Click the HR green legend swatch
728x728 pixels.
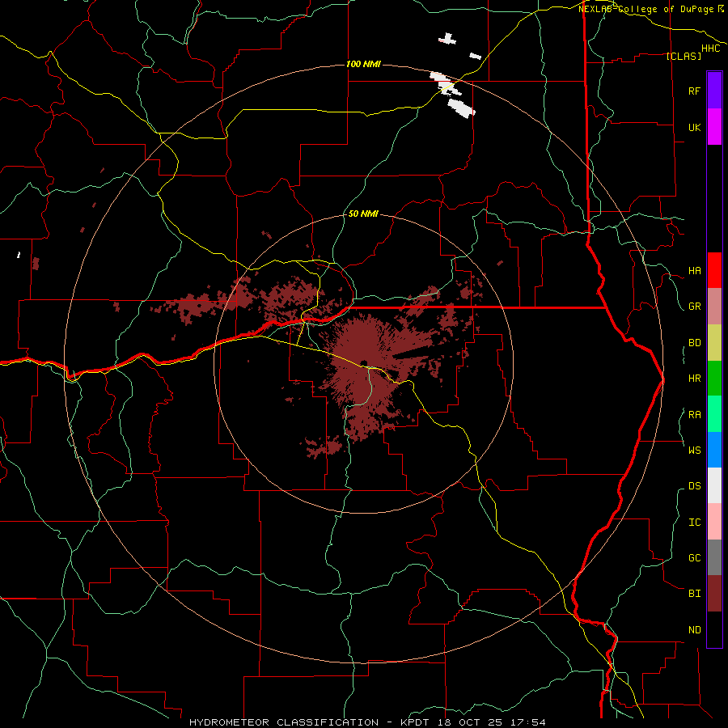click(x=714, y=379)
